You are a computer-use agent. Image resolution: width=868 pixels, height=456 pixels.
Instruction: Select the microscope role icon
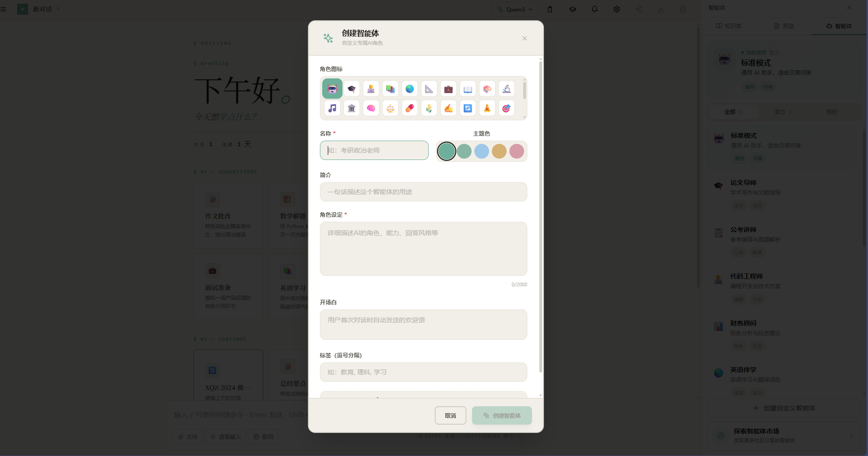(x=507, y=89)
